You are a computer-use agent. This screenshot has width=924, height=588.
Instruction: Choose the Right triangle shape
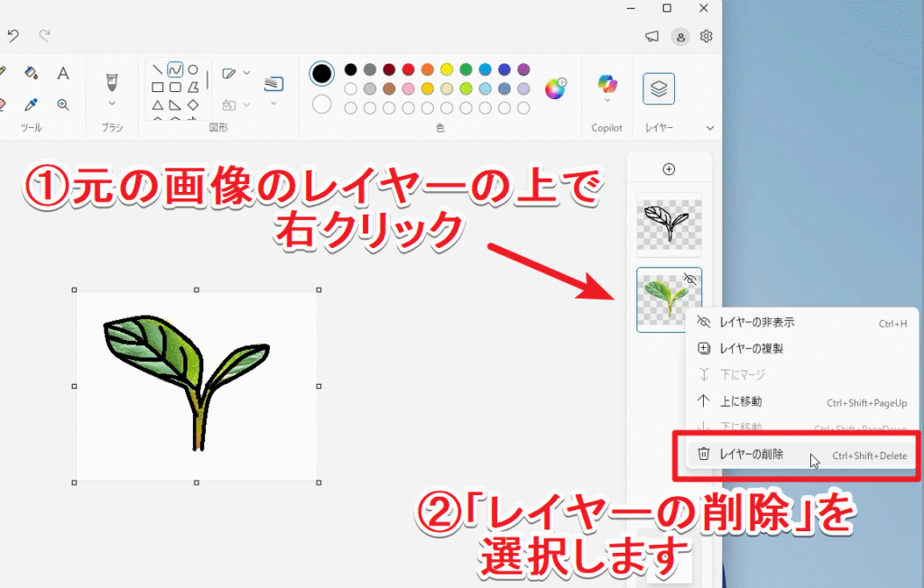click(175, 105)
